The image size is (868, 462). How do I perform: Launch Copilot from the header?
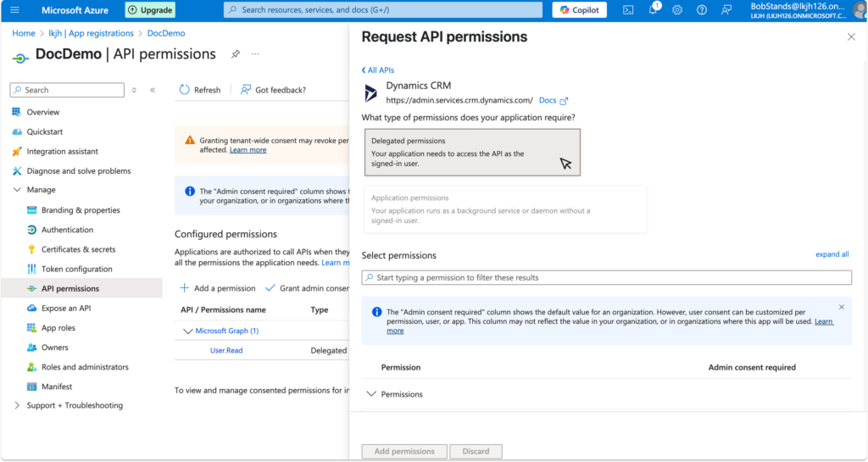pos(579,10)
